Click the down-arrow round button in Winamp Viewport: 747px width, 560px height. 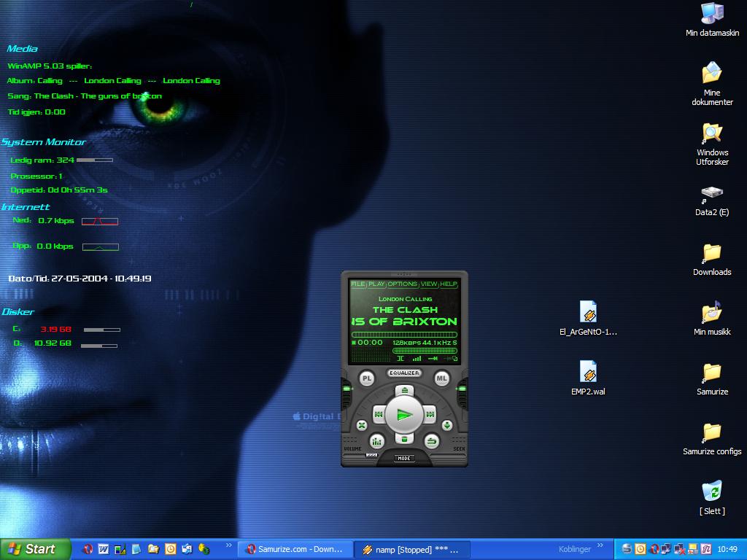click(447, 425)
